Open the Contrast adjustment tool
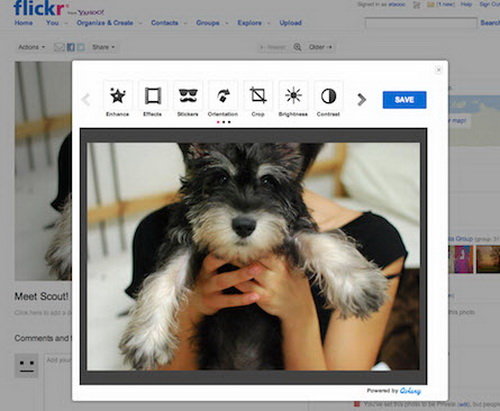500x411 pixels. [328, 96]
